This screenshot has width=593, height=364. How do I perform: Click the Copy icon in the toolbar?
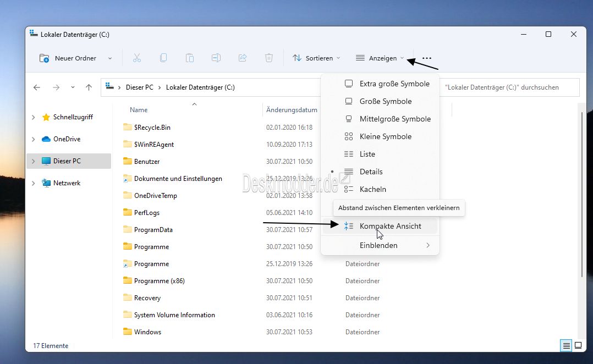pyautogui.click(x=163, y=58)
